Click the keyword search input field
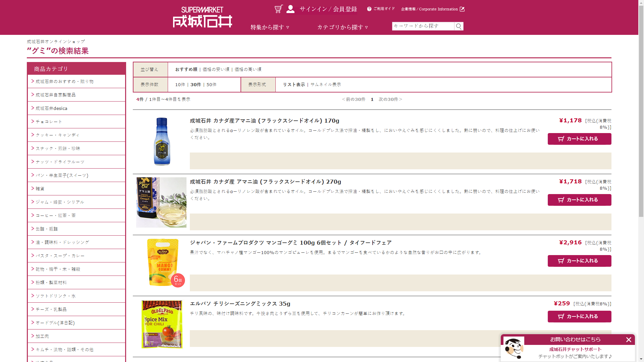The width and height of the screenshot is (644, 362). [423, 26]
